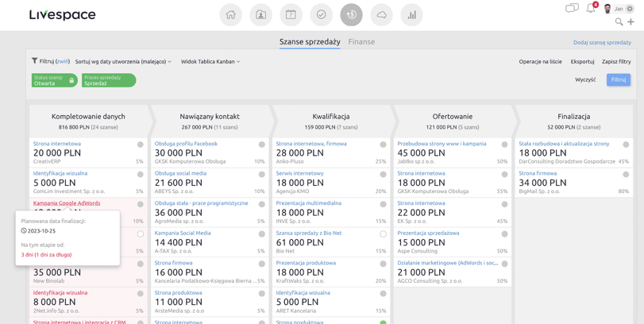
Task: Open the sort by creation date dropdown
Action: tap(123, 62)
